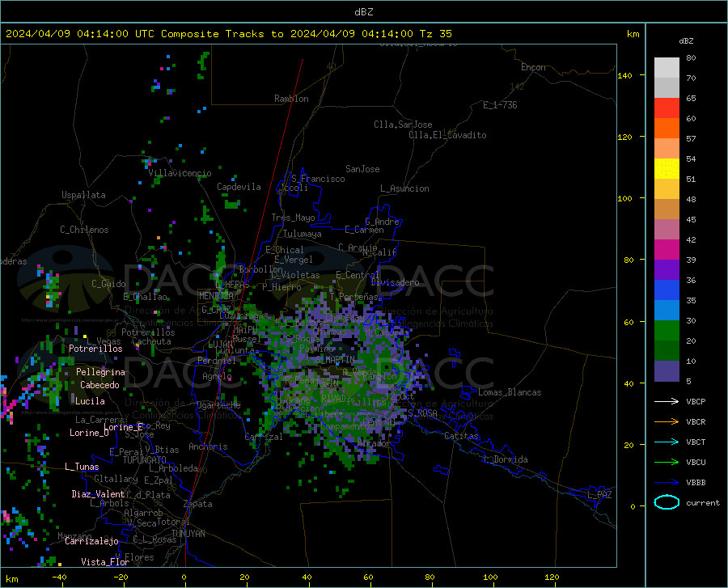Click the Cacheuta map label

152,341
